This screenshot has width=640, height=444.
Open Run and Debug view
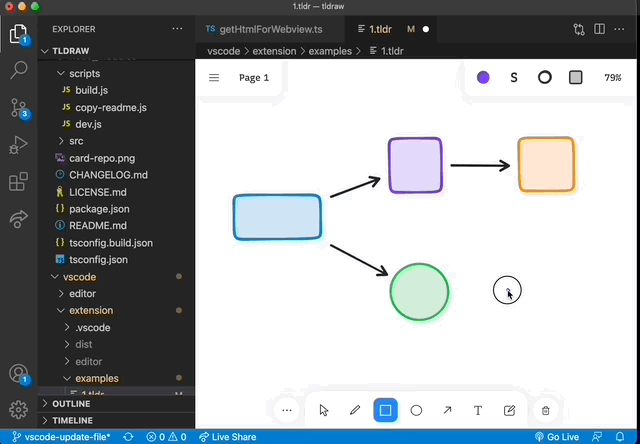point(19,145)
